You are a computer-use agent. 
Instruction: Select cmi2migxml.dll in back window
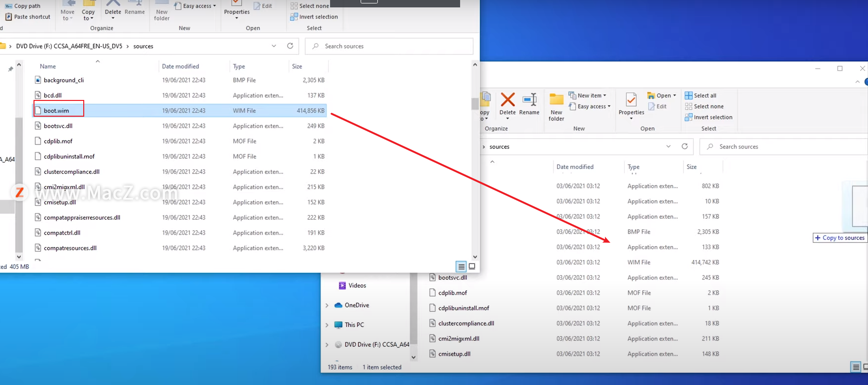pos(459,339)
